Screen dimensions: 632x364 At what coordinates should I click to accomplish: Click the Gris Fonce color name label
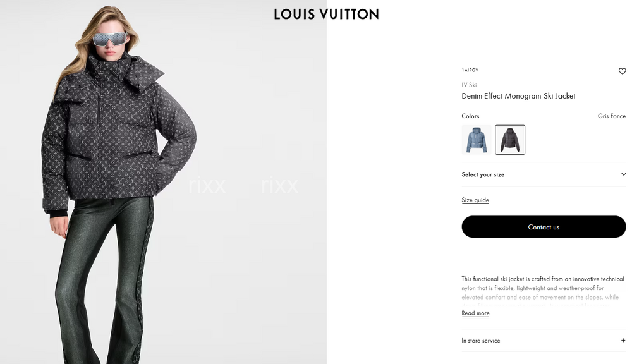tap(611, 116)
